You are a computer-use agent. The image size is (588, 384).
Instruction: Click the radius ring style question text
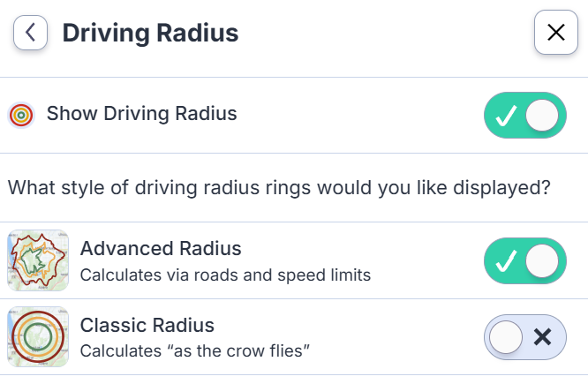279,187
